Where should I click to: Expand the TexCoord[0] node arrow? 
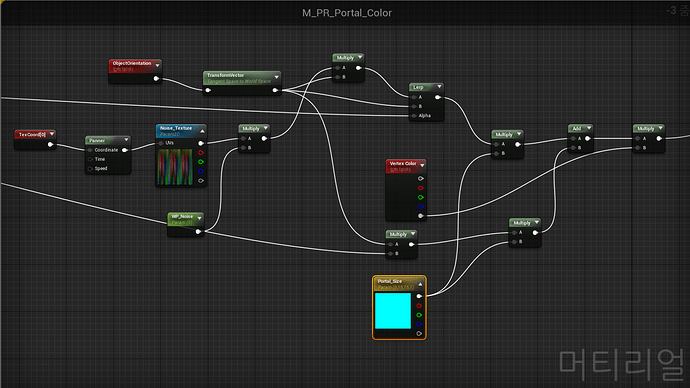point(52,134)
